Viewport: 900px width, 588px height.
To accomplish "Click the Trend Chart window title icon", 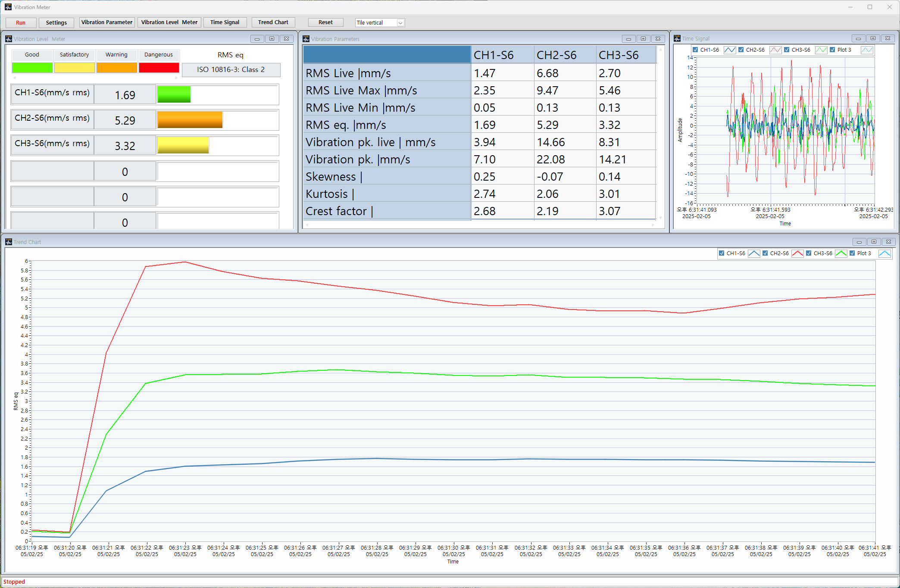I will click(x=9, y=242).
